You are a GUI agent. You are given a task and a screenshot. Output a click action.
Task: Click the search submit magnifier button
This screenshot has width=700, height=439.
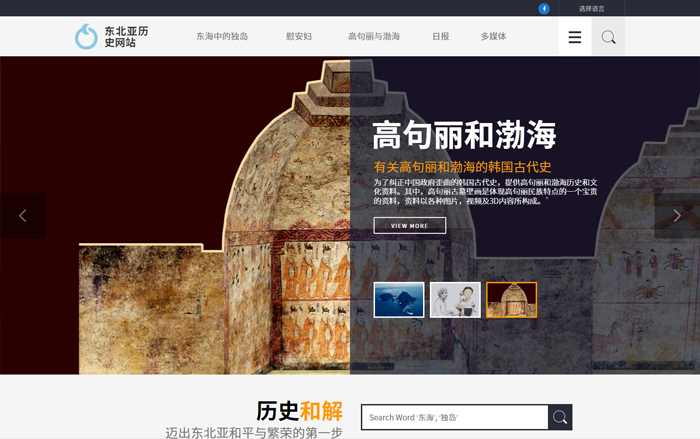560,417
